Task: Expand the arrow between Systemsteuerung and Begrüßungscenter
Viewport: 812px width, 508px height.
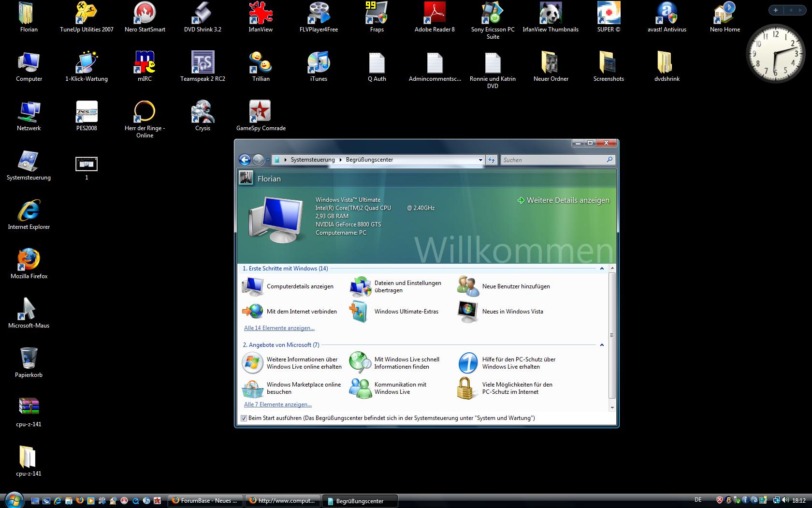Action: point(341,160)
